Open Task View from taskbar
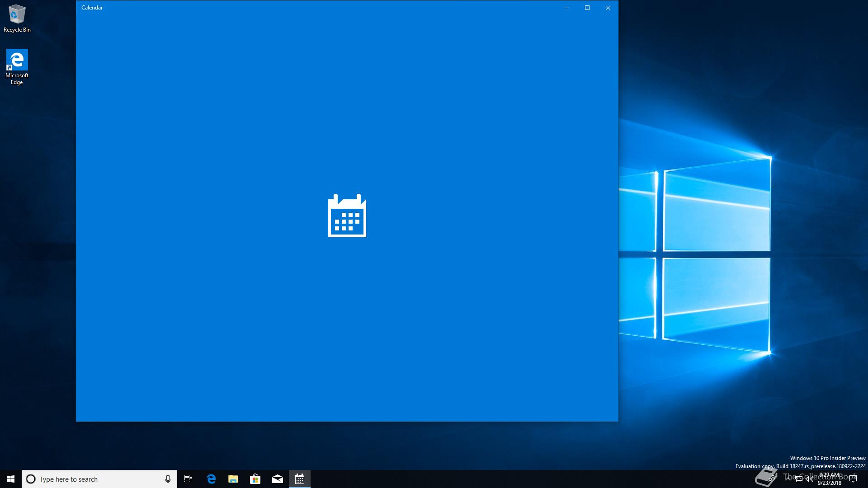868x488 pixels. coord(188,479)
